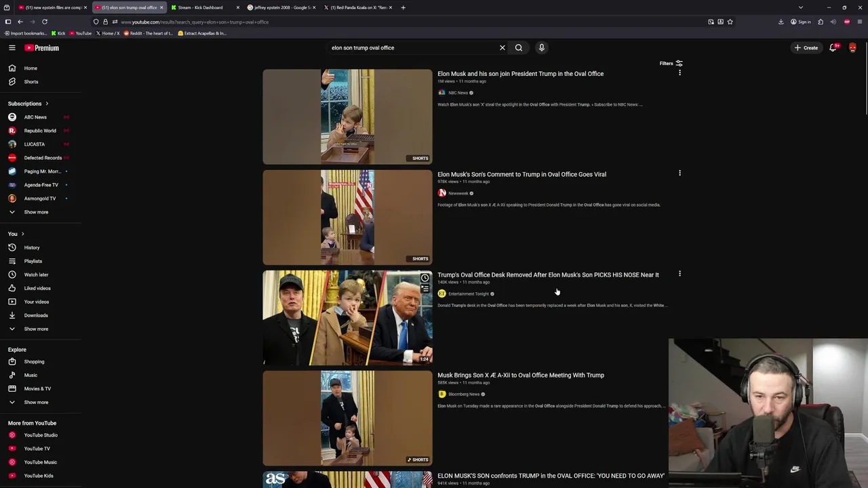Bookmark this page with the star icon
This screenshot has width=868, height=488.
pos(730,22)
